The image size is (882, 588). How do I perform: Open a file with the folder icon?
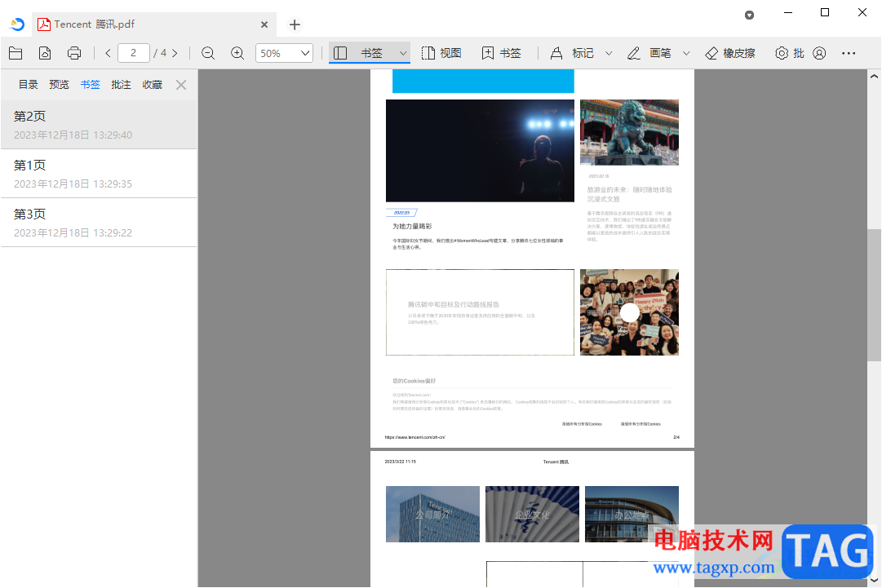16,53
